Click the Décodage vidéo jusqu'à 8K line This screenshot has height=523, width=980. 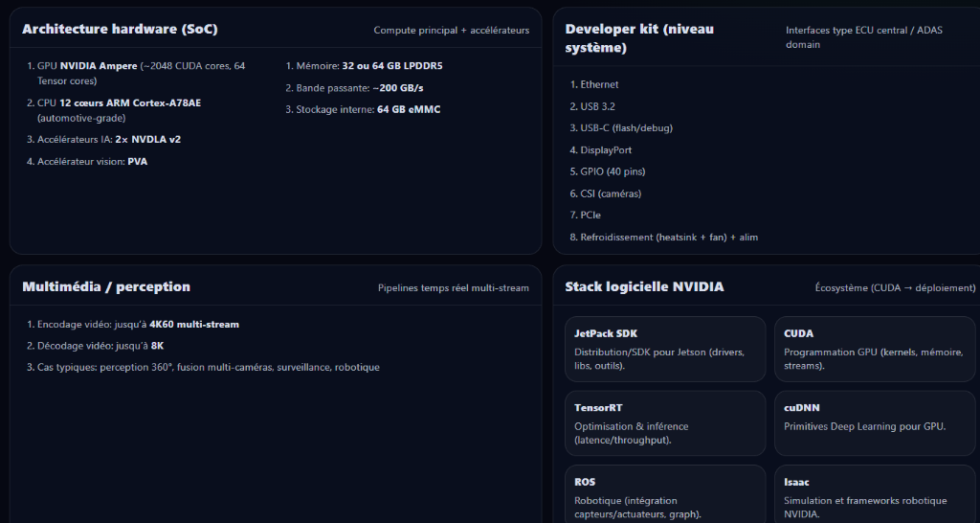pyautogui.click(x=96, y=346)
